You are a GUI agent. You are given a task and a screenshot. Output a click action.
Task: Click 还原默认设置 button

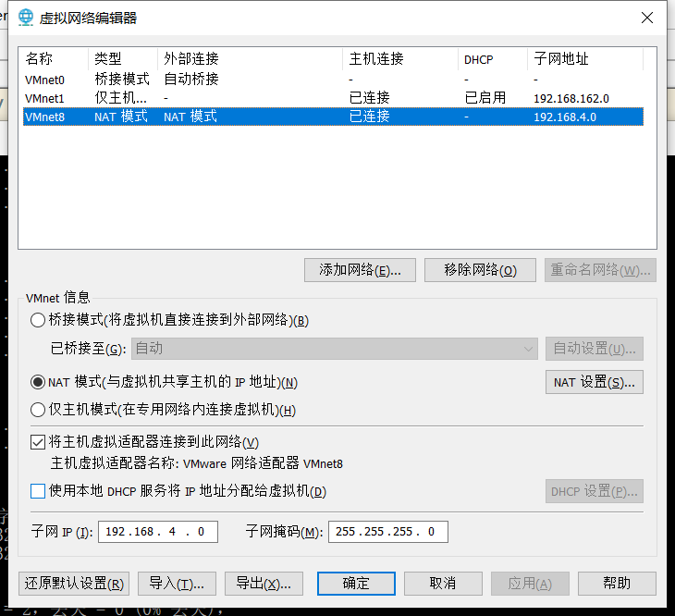pyautogui.click(x=74, y=584)
